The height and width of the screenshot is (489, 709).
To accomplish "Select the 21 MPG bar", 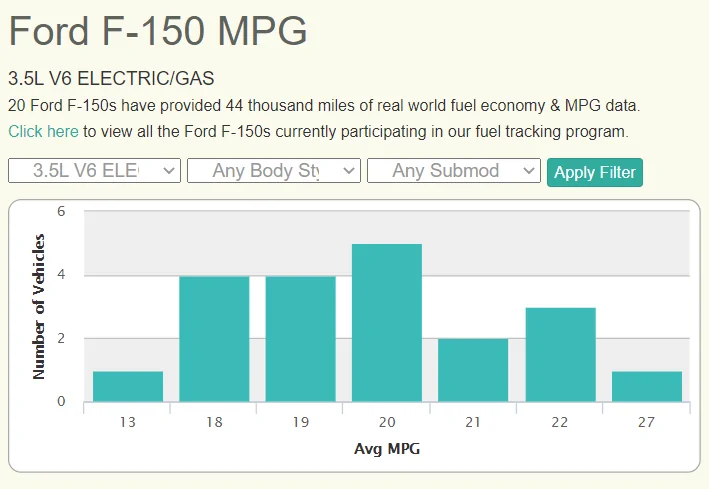I will [473, 370].
